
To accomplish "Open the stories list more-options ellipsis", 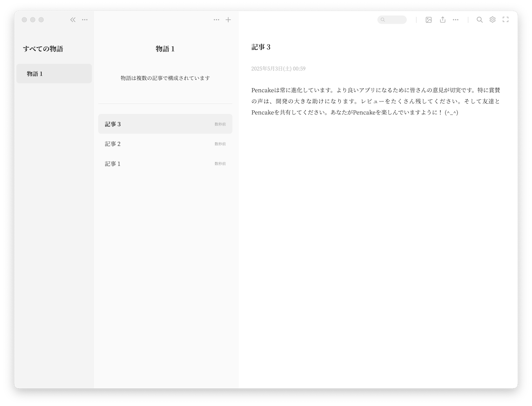I will (85, 20).
